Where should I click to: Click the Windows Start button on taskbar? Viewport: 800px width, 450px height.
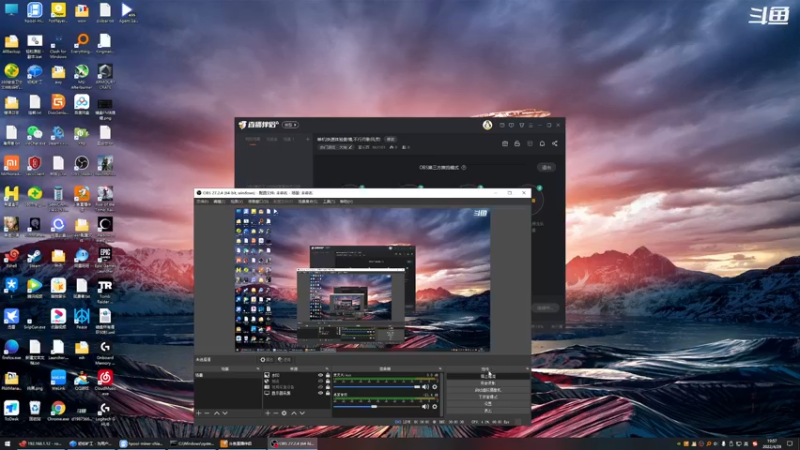[7, 444]
